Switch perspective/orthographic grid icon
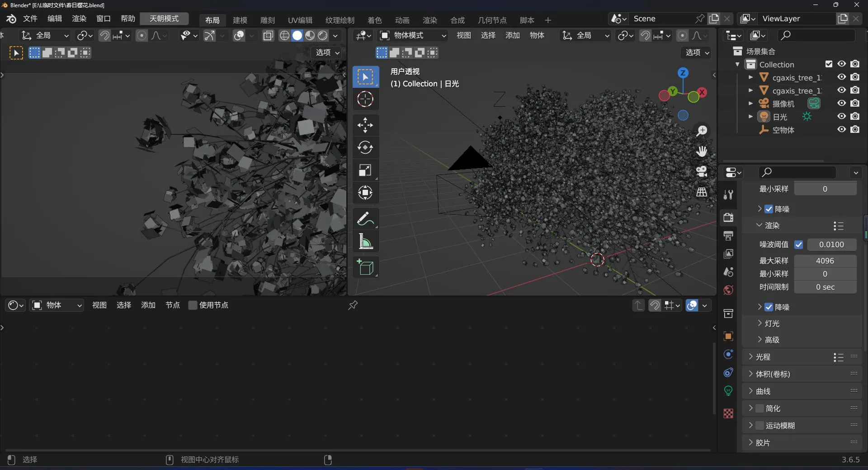Image resolution: width=868 pixels, height=470 pixels. [x=702, y=192]
